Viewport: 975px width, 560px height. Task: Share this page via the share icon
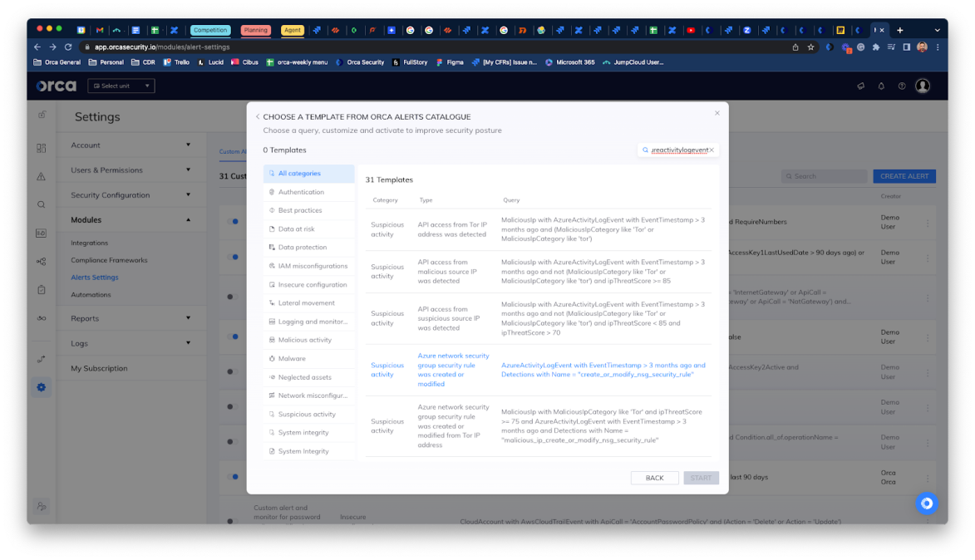[x=795, y=47]
